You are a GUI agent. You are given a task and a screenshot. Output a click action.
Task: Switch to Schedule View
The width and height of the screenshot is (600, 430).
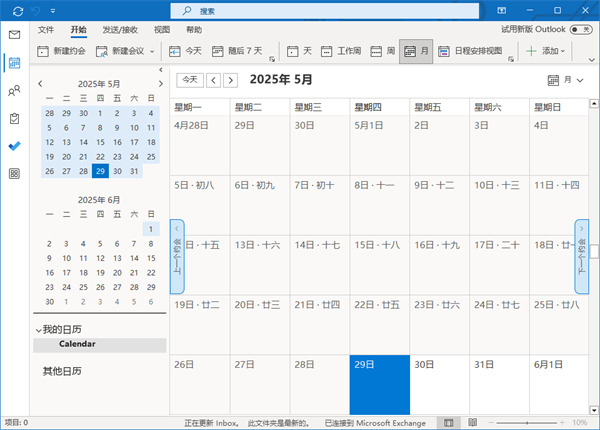pos(470,51)
